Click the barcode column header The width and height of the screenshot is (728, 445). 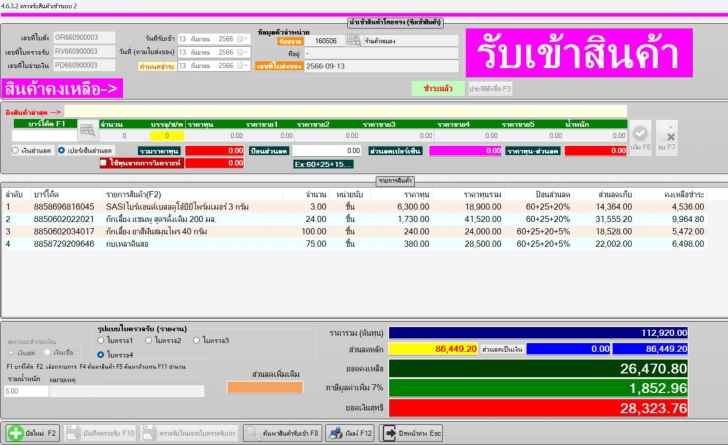[46, 194]
